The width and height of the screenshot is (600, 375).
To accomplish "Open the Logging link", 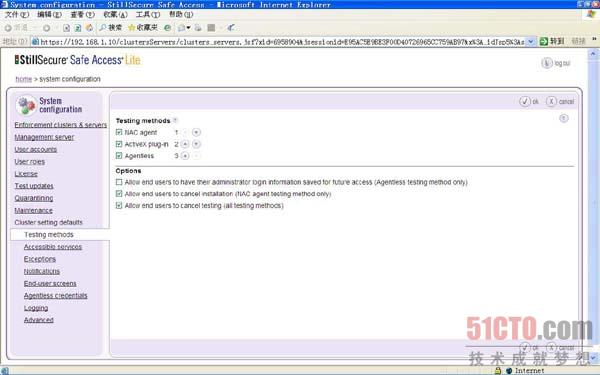I will pyautogui.click(x=36, y=308).
